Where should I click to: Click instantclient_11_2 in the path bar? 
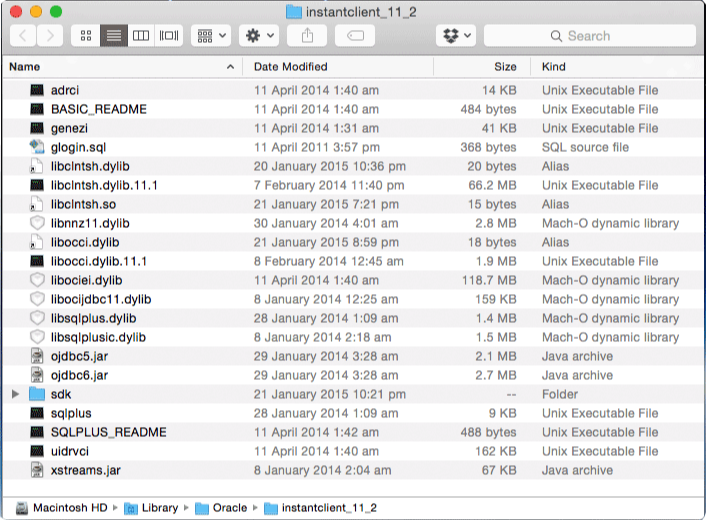point(321,508)
